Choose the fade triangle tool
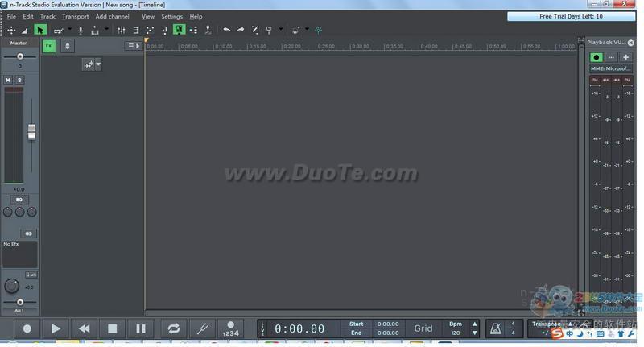Screen dimensions: 644x347 (25, 31)
